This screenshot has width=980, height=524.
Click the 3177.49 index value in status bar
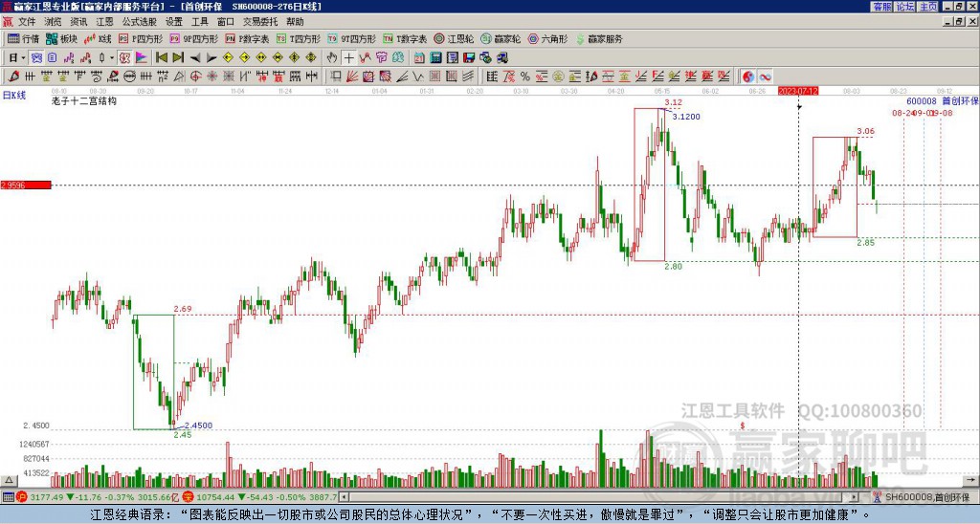47,497
